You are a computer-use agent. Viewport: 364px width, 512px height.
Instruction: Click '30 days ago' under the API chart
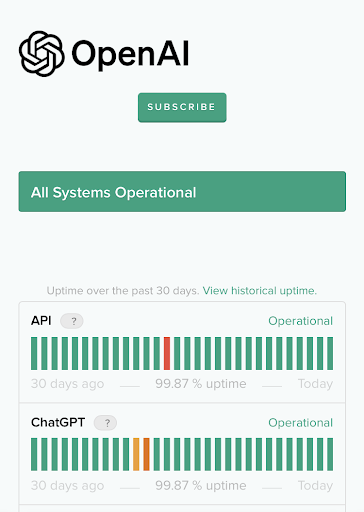pos(68,384)
